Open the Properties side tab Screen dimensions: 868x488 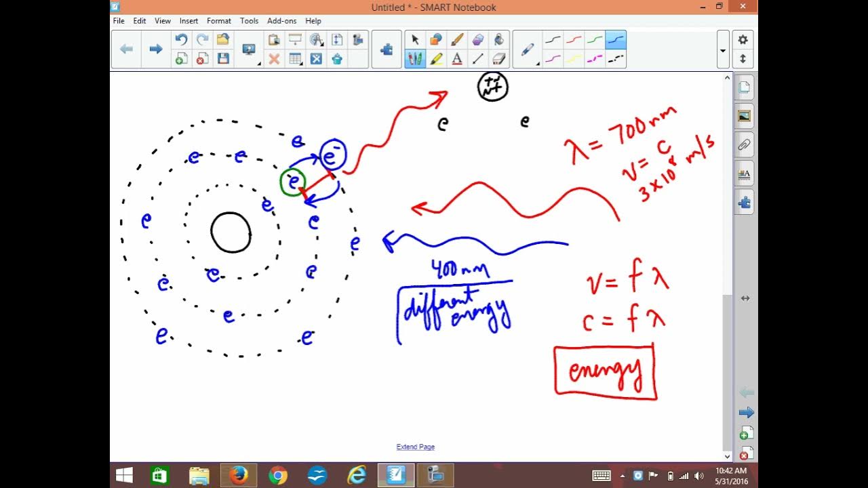point(745,174)
